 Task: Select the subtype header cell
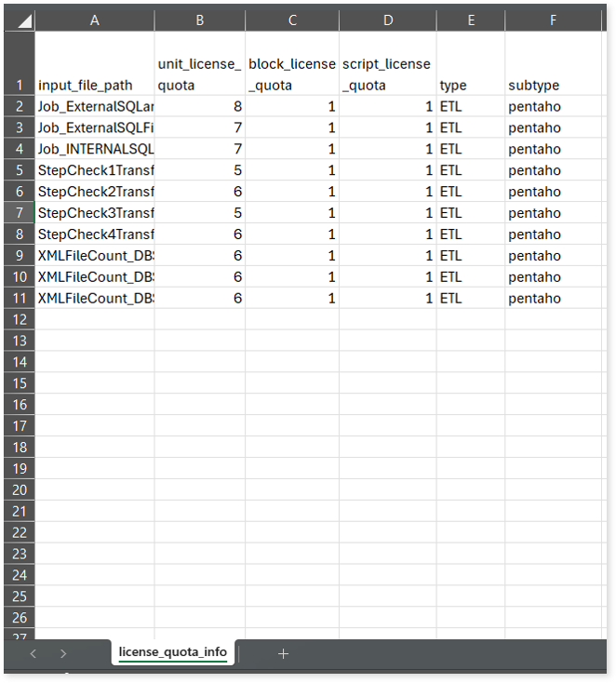pyautogui.click(x=553, y=85)
